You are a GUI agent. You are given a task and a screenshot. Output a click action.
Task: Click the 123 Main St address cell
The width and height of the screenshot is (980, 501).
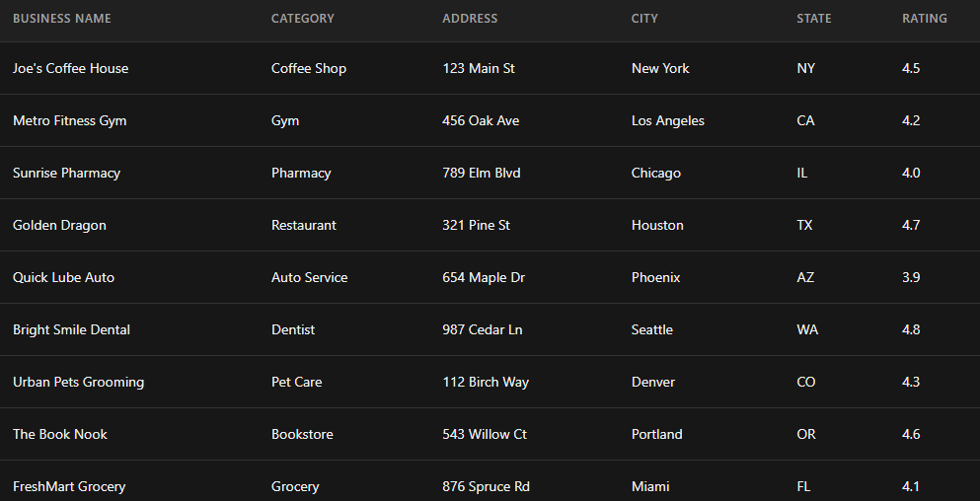pos(479,69)
